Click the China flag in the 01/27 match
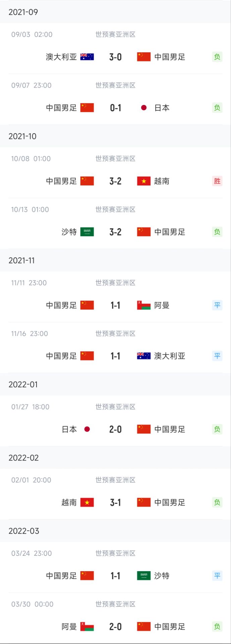 (144, 429)
